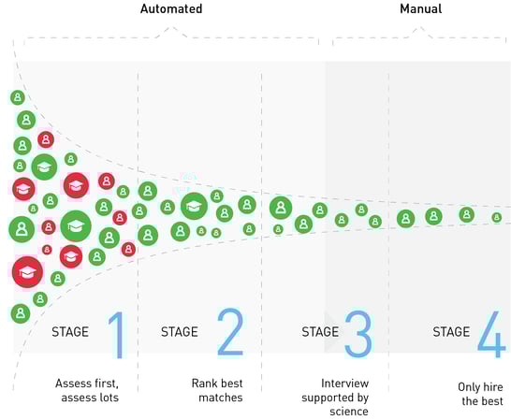Click the Stage 4 number
Screen dimensions: 511x420
491,334
